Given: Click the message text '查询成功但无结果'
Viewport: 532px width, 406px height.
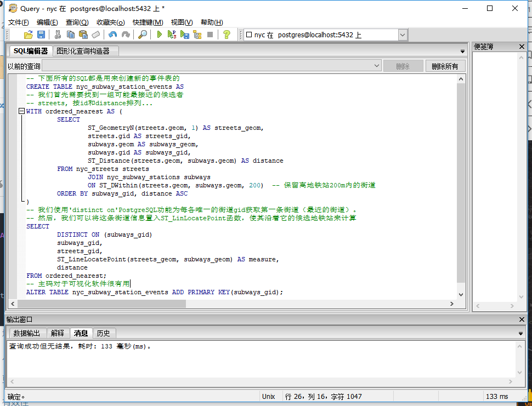Looking at the screenshot, I should (39, 346).
